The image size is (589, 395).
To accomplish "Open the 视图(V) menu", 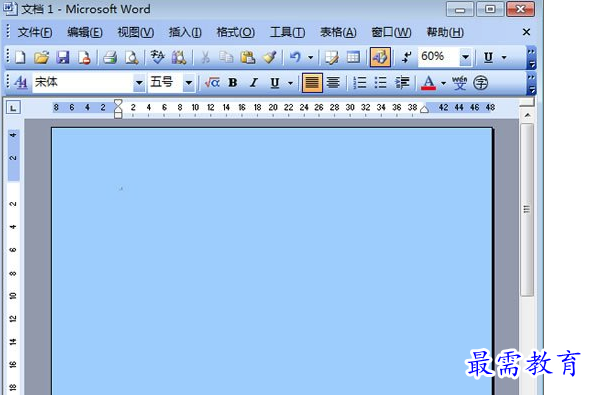I will tap(136, 32).
